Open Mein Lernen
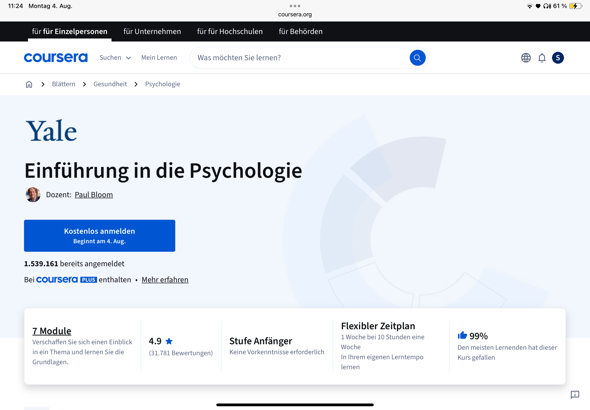This screenshot has width=590, height=410. click(x=159, y=58)
